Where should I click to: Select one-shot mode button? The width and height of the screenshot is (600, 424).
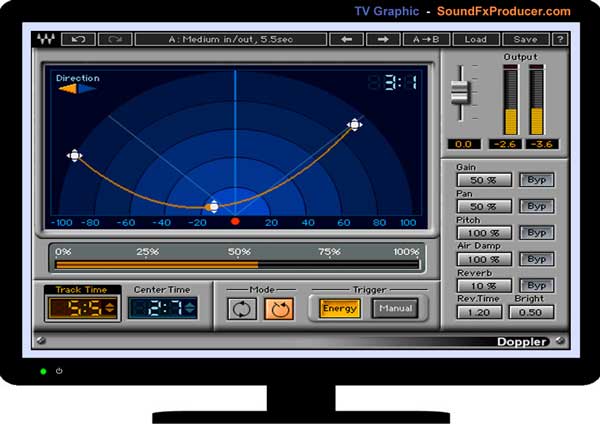click(x=279, y=309)
